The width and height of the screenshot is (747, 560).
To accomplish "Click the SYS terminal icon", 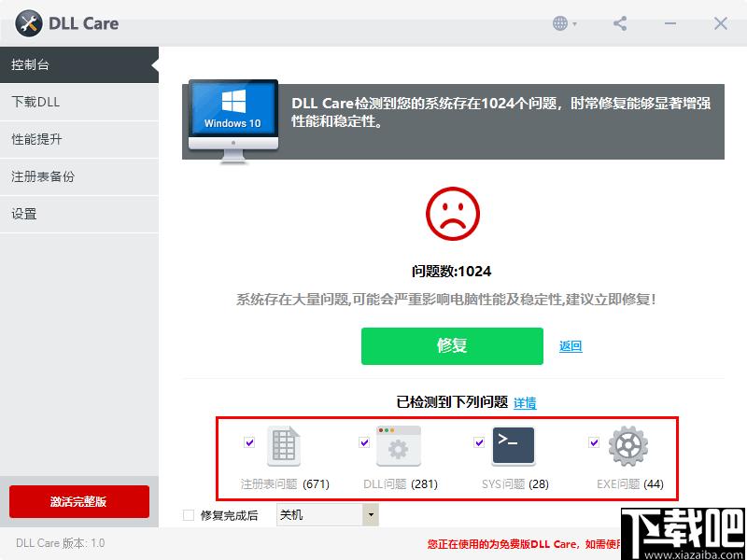I will tap(513, 446).
